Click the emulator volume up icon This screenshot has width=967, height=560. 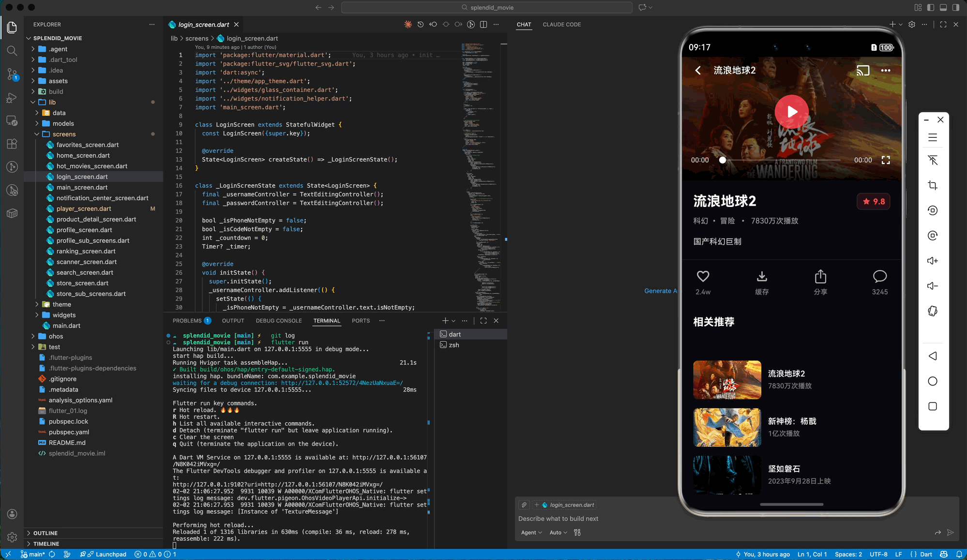click(933, 261)
